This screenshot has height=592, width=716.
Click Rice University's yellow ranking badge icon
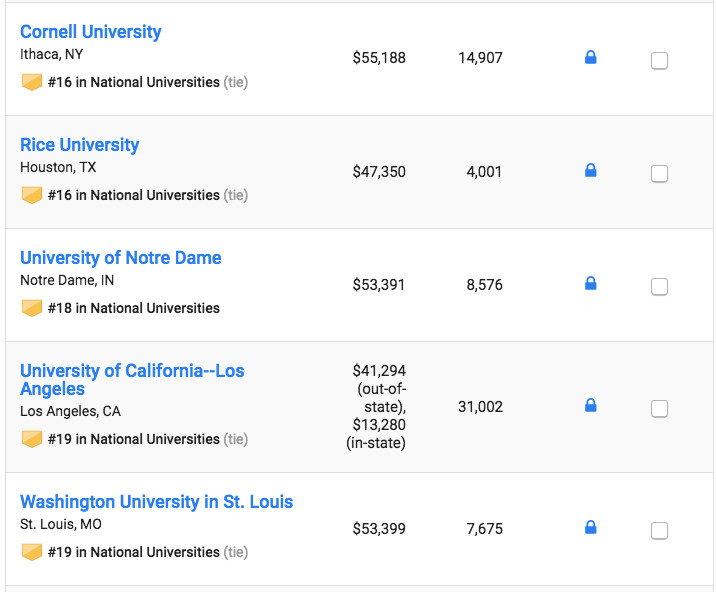(32, 195)
